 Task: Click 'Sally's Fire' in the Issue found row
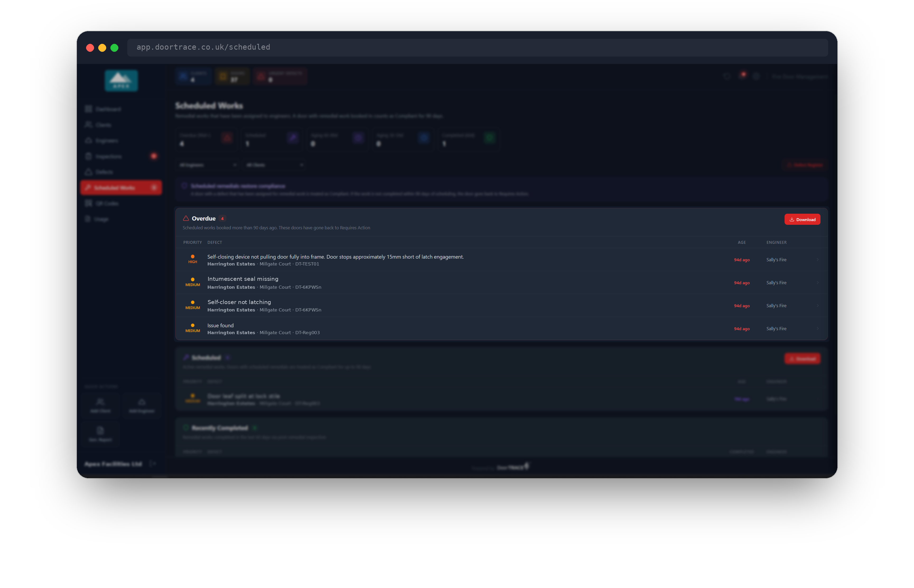tap(776, 329)
